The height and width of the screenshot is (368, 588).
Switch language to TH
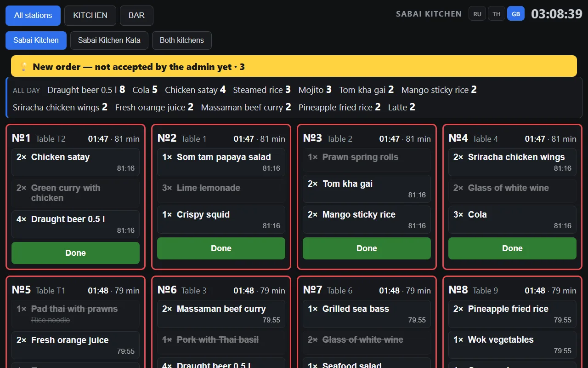497,14
